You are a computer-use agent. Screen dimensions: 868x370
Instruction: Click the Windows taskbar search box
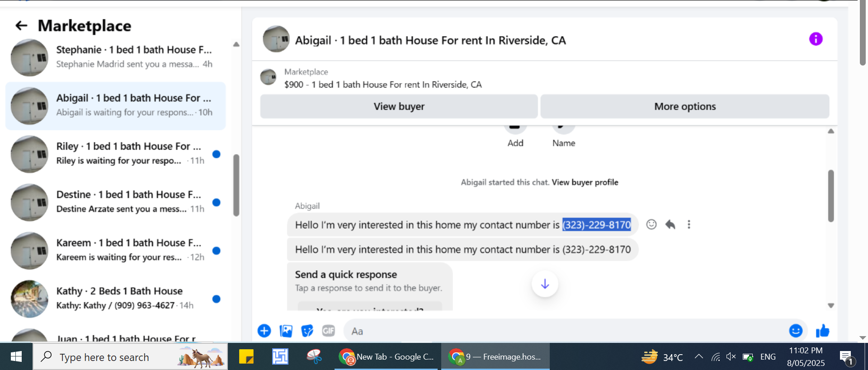point(130,357)
